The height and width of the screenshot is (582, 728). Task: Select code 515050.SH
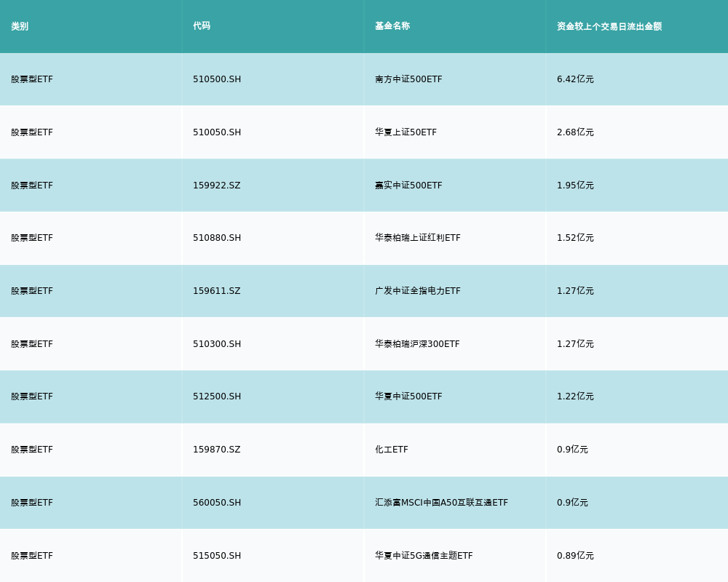click(x=217, y=556)
